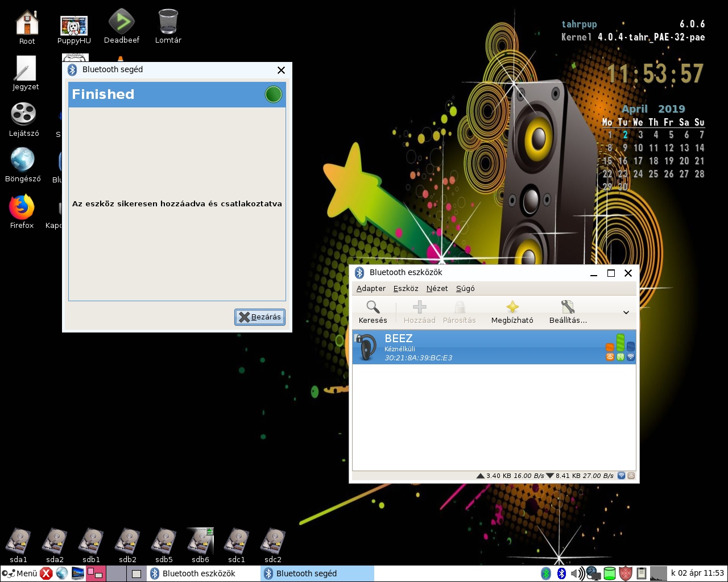Click the Megbízható star toolbar button
The width and height of the screenshot is (728, 582).
click(512, 312)
